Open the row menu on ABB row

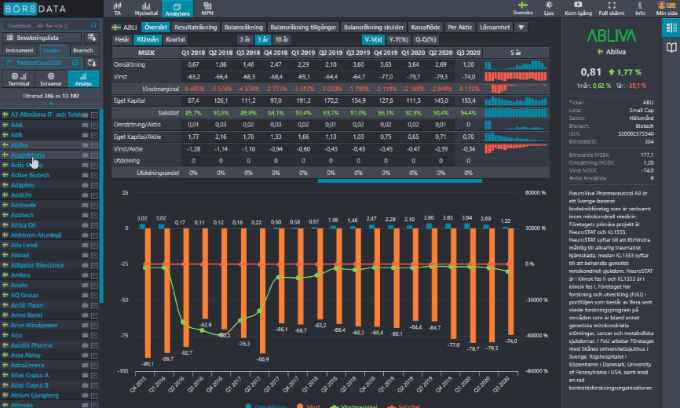coord(94,135)
